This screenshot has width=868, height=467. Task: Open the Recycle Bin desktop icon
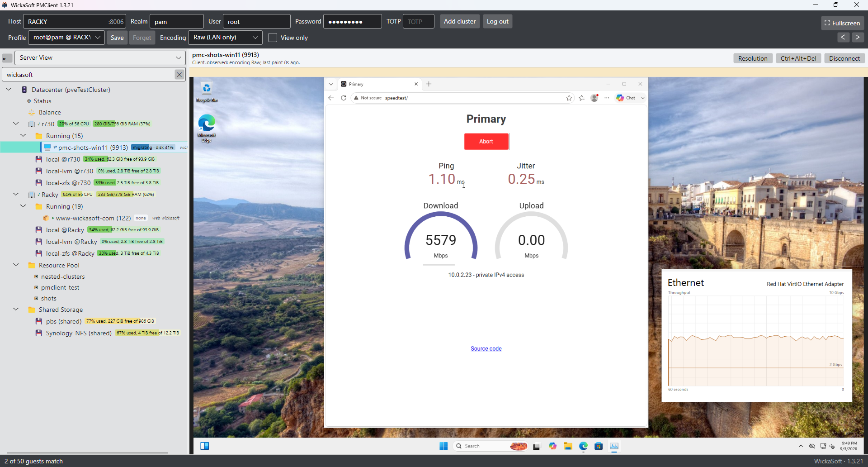(x=207, y=92)
